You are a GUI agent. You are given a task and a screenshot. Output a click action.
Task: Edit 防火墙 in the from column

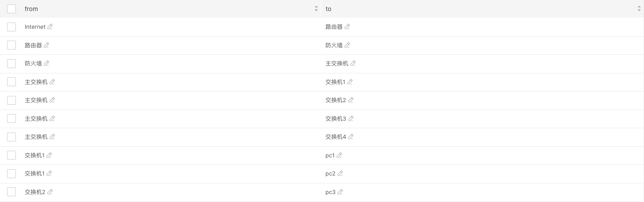click(46, 64)
